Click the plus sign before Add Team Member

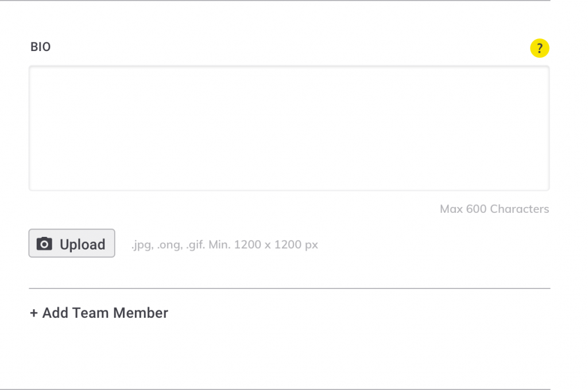point(34,313)
